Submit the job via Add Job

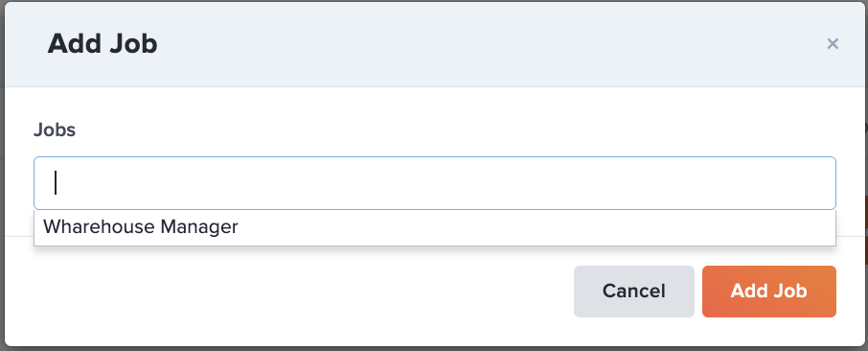click(769, 292)
